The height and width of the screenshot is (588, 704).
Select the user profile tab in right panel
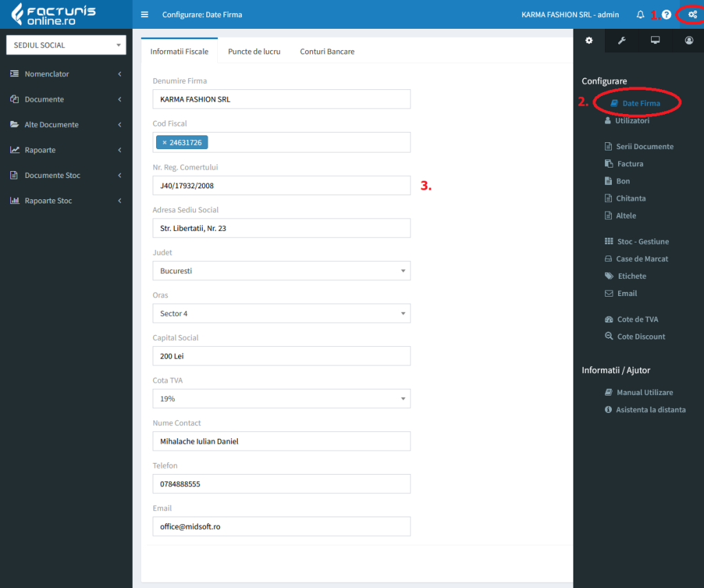[689, 41]
